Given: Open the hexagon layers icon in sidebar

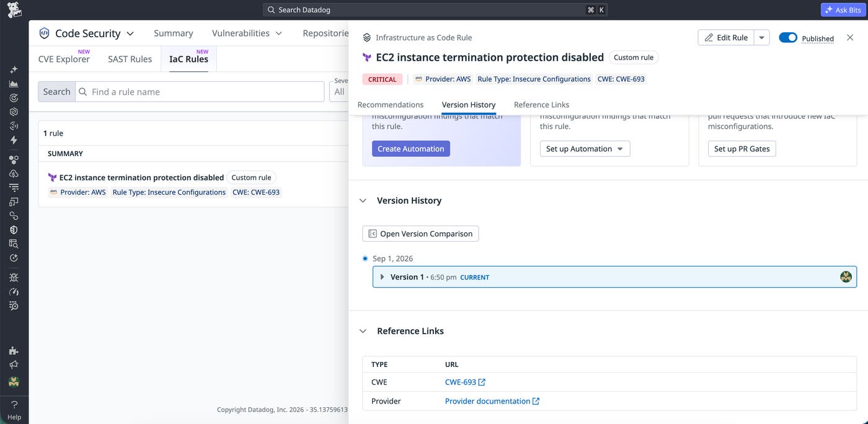Looking at the screenshot, I should tap(14, 112).
